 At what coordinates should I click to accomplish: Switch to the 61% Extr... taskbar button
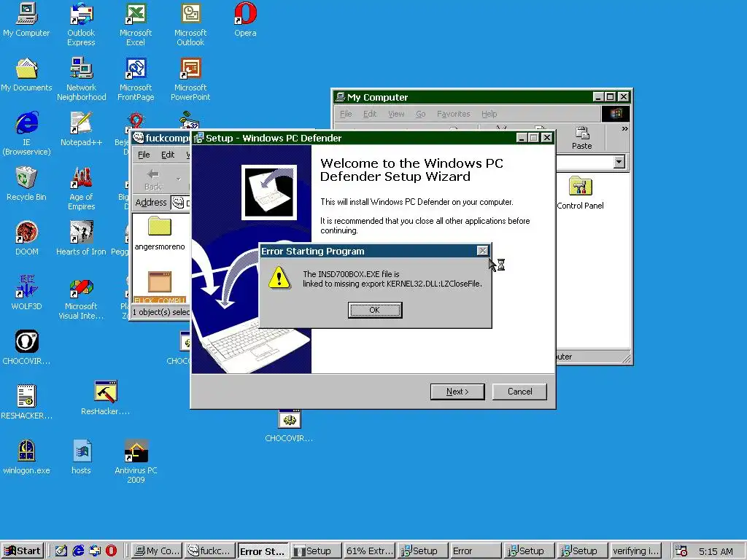pyautogui.click(x=369, y=551)
